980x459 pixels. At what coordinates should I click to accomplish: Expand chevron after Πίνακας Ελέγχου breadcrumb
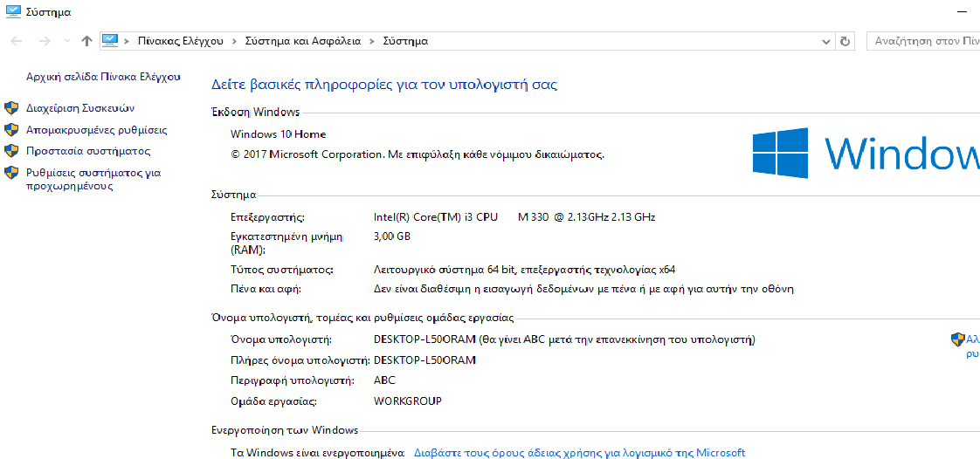(x=233, y=41)
